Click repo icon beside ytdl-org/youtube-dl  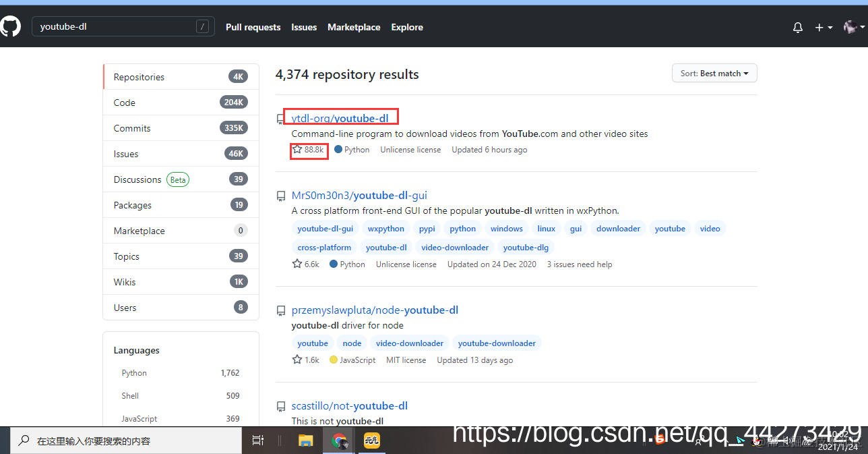280,119
